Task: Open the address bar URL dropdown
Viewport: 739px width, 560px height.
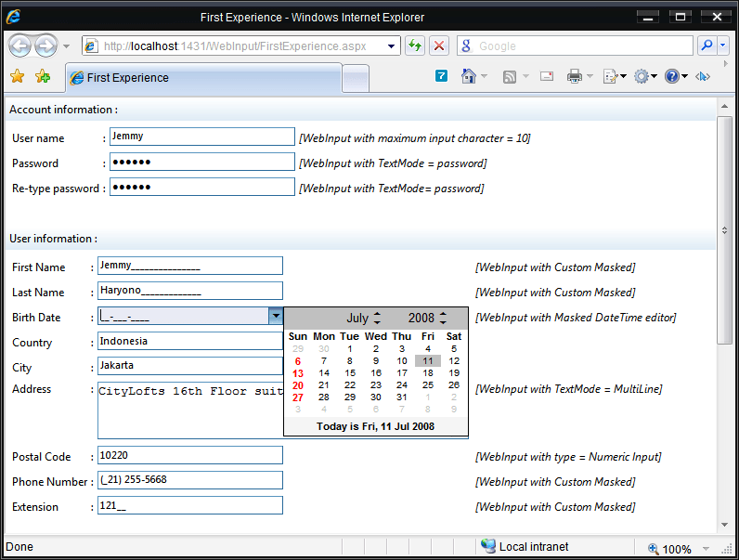Action: point(392,46)
